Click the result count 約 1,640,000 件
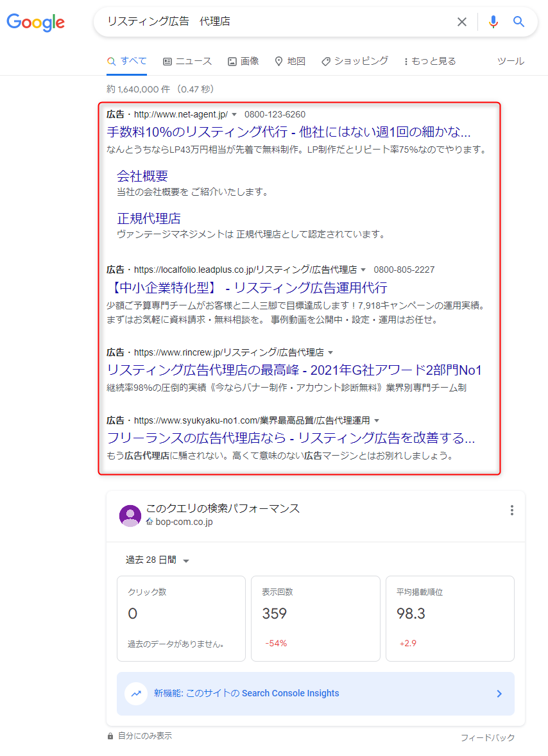Image resolution: width=548 pixels, height=756 pixels. pyautogui.click(x=139, y=89)
